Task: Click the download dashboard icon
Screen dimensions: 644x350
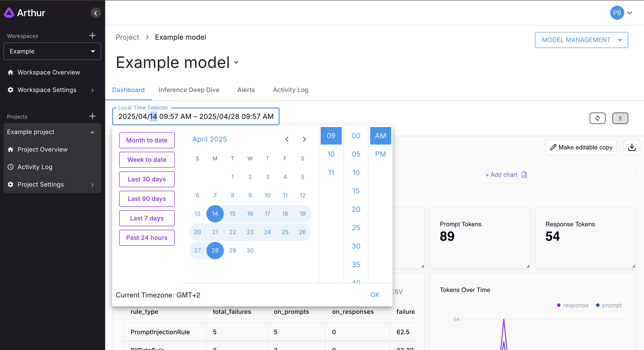Action: tap(632, 147)
